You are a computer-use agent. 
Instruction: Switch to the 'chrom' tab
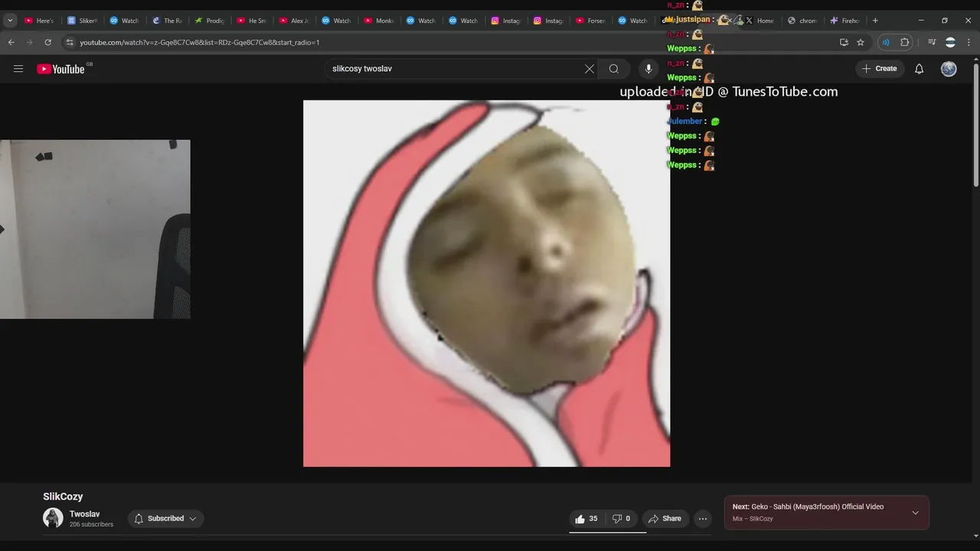tap(802, 21)
